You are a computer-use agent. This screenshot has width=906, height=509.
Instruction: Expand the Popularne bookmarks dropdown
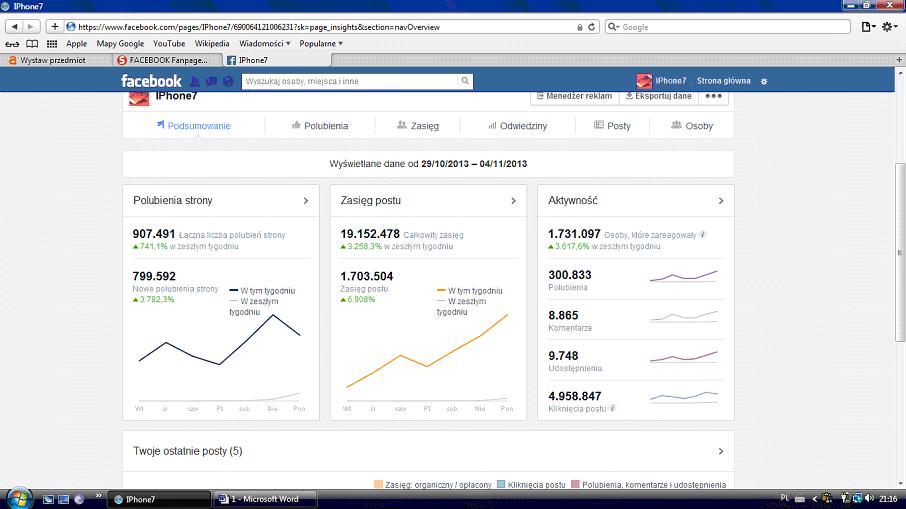[x=321, y=44]
